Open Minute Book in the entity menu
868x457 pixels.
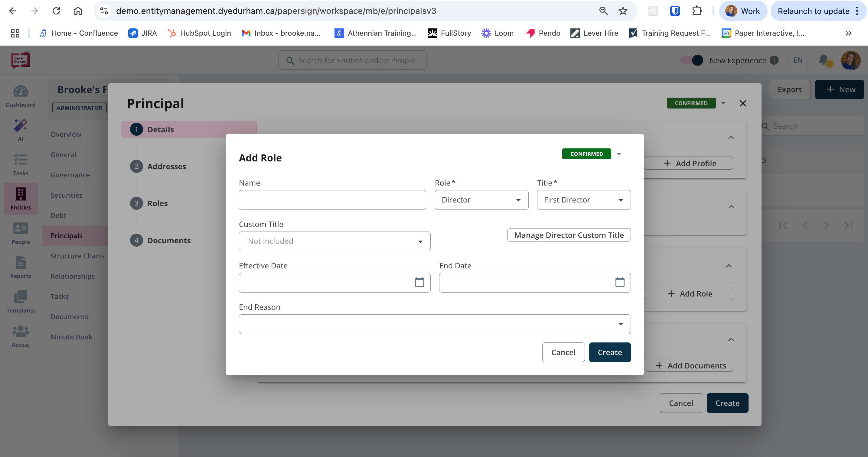(x=71, y=337)
